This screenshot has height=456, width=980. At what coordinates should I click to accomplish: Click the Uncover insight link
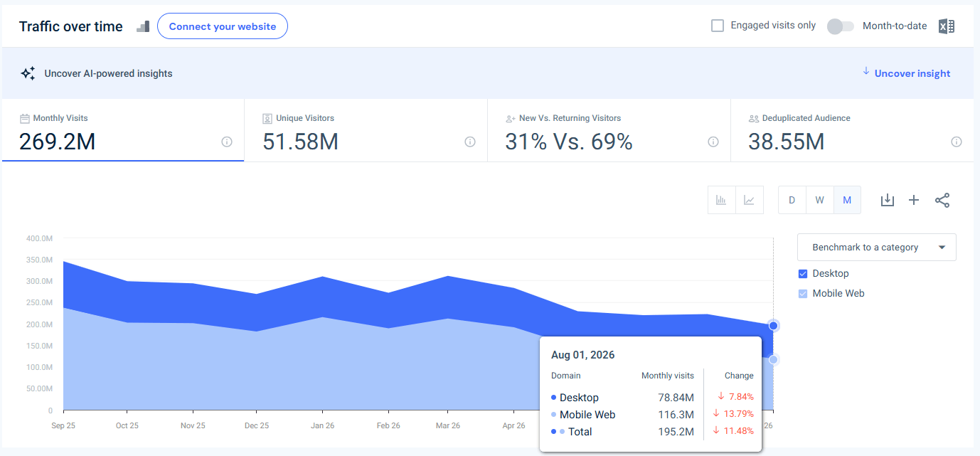click(912, 73)
